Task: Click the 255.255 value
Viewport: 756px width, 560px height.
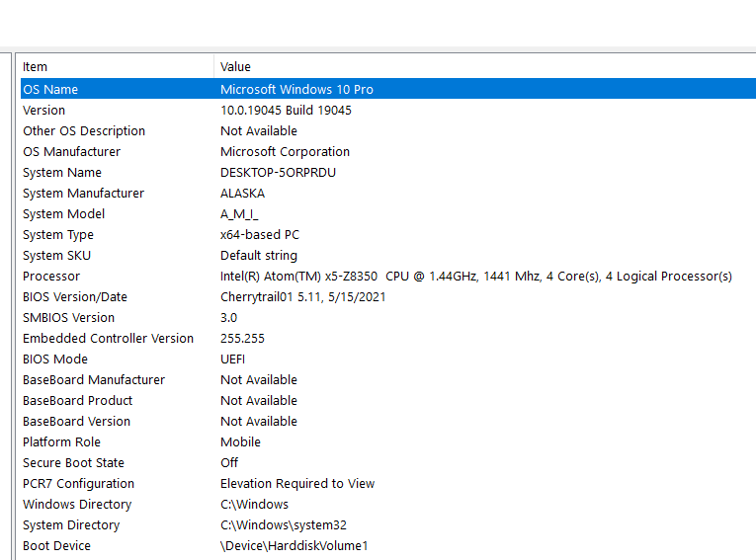Action: point(242,338)
